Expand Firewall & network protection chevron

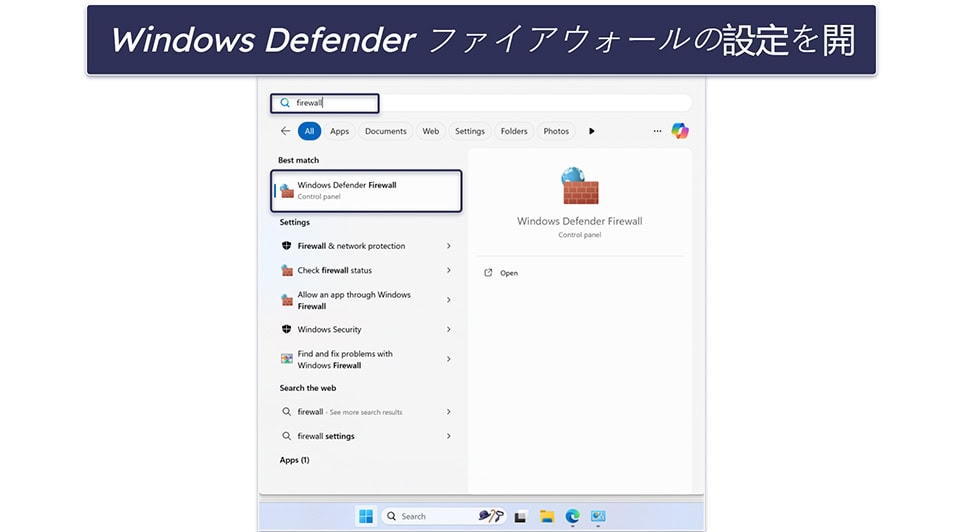[x=449, y=246]
